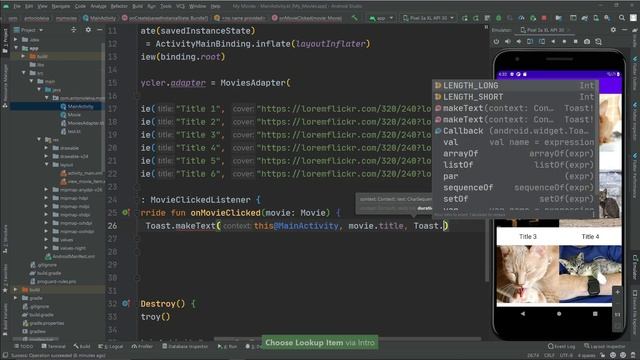640x360 pixels.
Task: Choose the arrayOf completion suggestion
Action: point(515,153)
